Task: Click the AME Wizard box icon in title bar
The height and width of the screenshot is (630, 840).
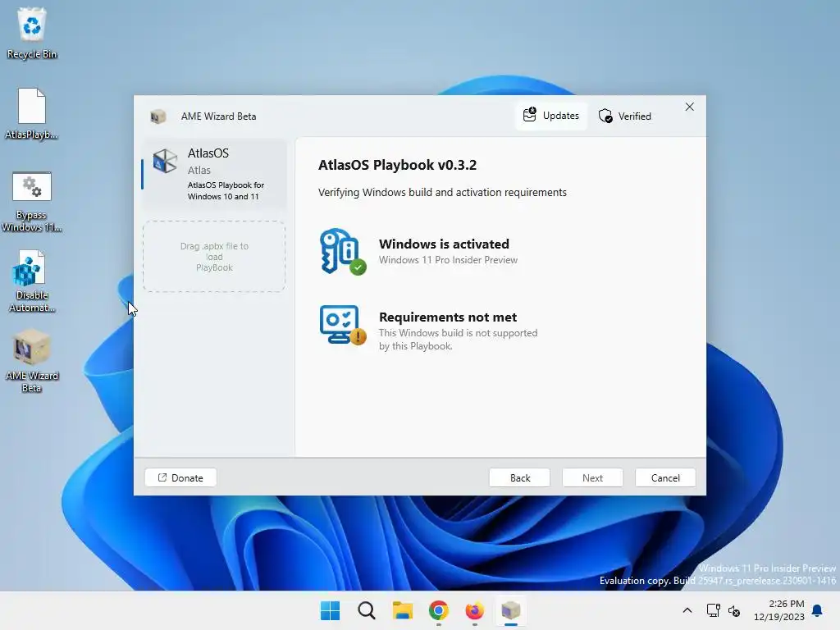Action: pyautogui.click(x=157, y=116)
